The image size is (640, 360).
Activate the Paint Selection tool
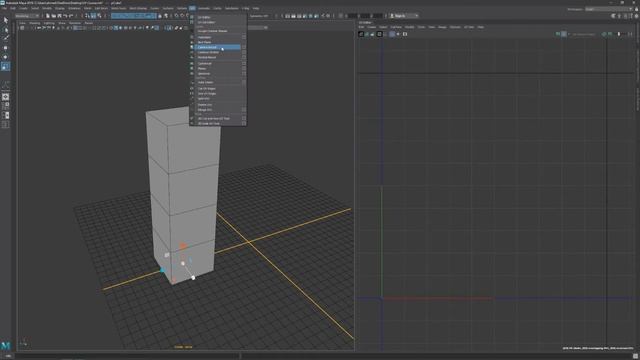point(6,38)
